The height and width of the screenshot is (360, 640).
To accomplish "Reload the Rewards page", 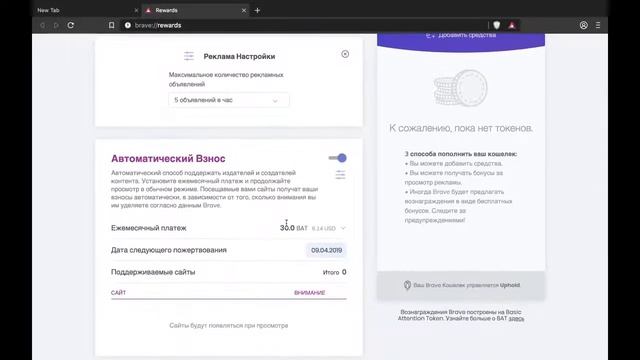I will pos(71,25).
